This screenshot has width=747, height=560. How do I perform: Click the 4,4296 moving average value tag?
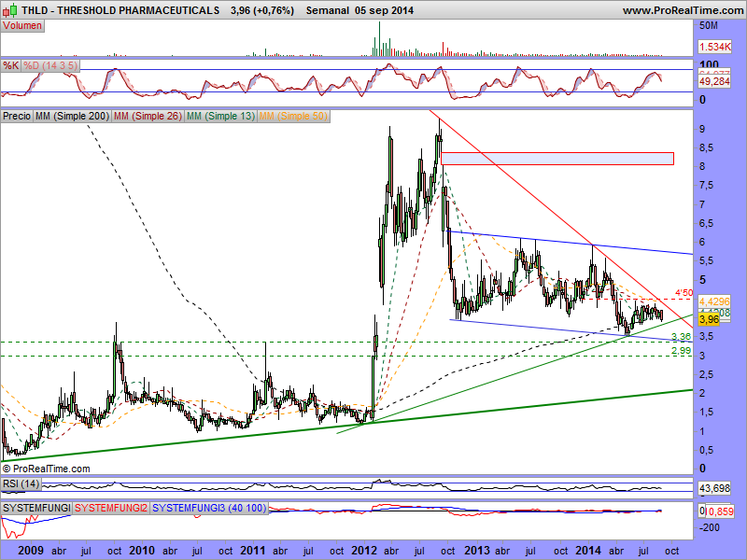pyautogui.click(x=714, y=301)
